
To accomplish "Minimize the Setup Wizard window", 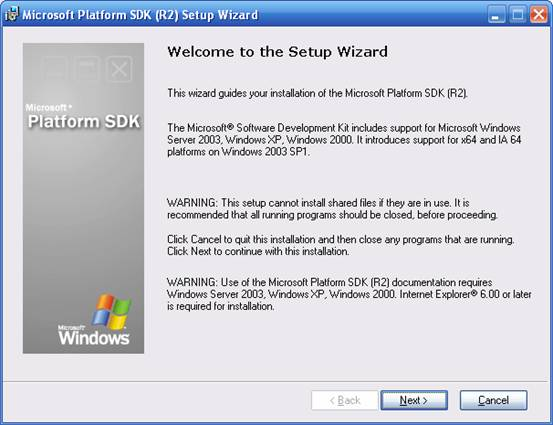I will pos(496,15).
